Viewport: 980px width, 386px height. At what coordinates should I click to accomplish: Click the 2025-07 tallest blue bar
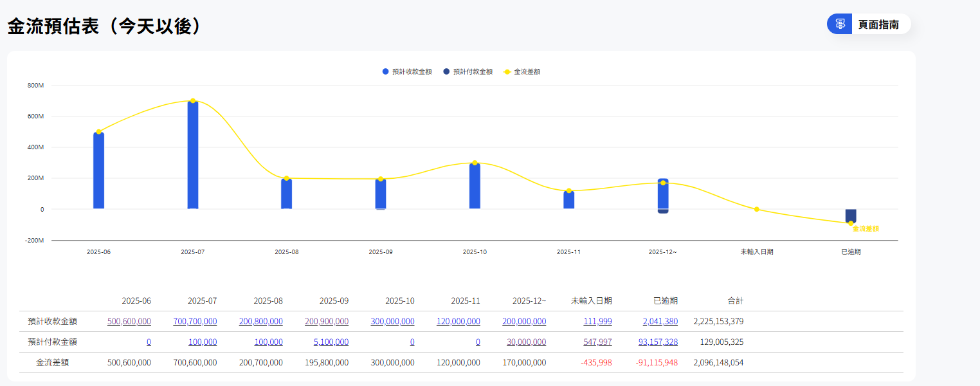point(193,155)
